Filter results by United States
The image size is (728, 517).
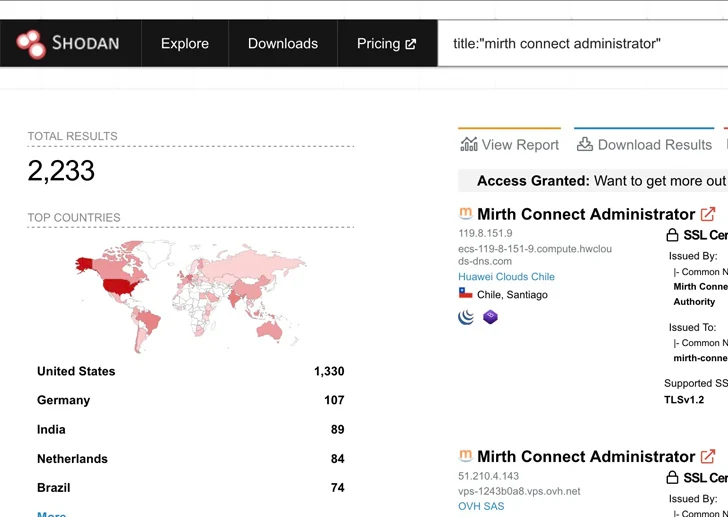[76, 371]
